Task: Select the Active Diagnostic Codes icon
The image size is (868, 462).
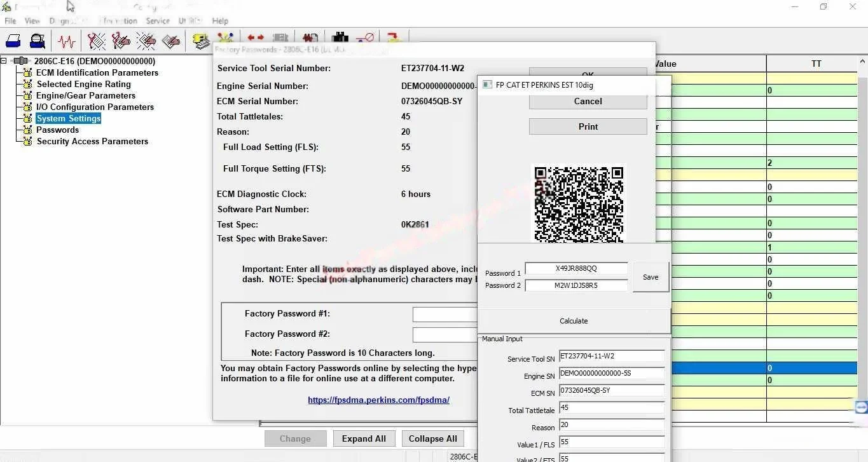Action: 96,40
